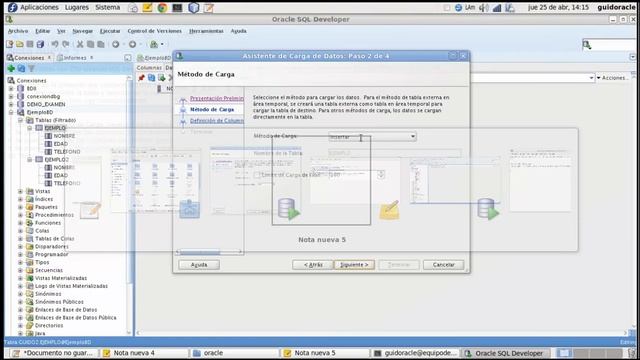This screenshot has height=360, width=640.
Task: Click the volume icon in system tray
Action: 484,8
